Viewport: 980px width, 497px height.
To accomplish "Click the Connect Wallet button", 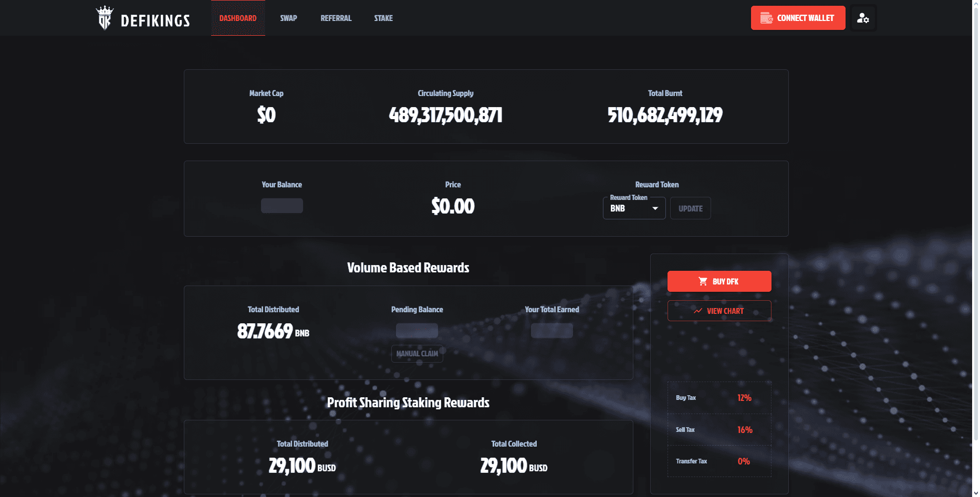I will pyautogui.click(x=798, y=18).
